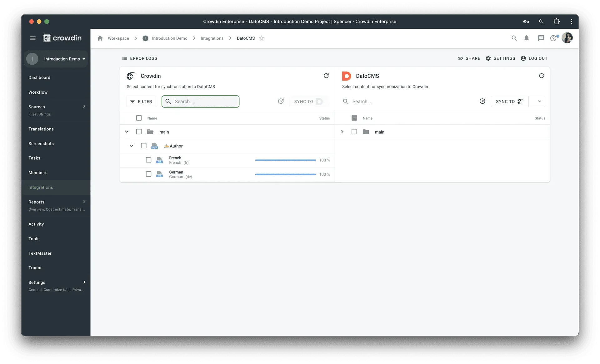Image resolution: width=600 pixels, height=364 pixels.
Task: Expand the DatoCMS main folder
Action: [342, 132]
